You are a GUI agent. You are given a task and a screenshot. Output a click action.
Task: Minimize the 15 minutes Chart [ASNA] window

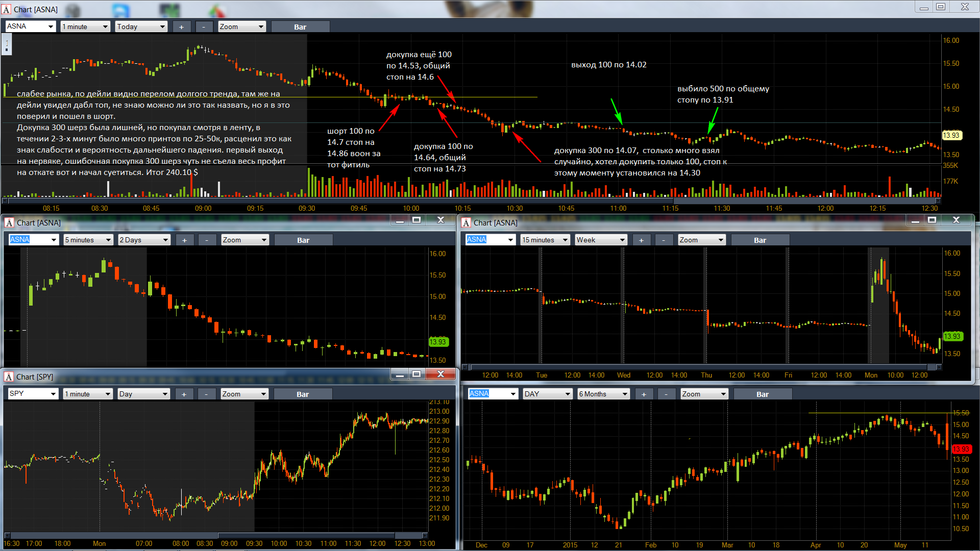pos(915,220)
